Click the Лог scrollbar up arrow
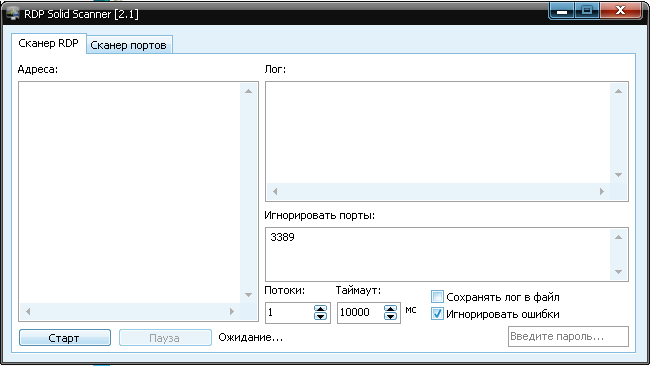This screenshot has width=650, height=366. pyautogui.click(x=618, y=91)
